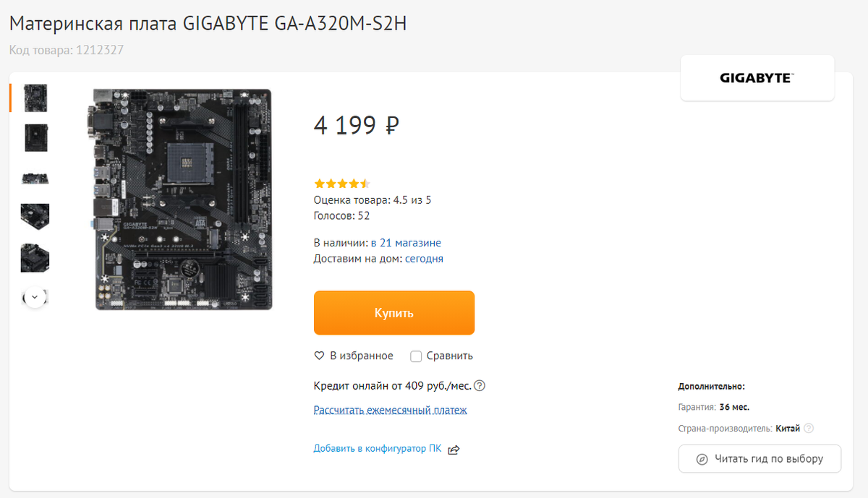
Task: Tick the Сравнить checkbox
Action: point(416,356)
